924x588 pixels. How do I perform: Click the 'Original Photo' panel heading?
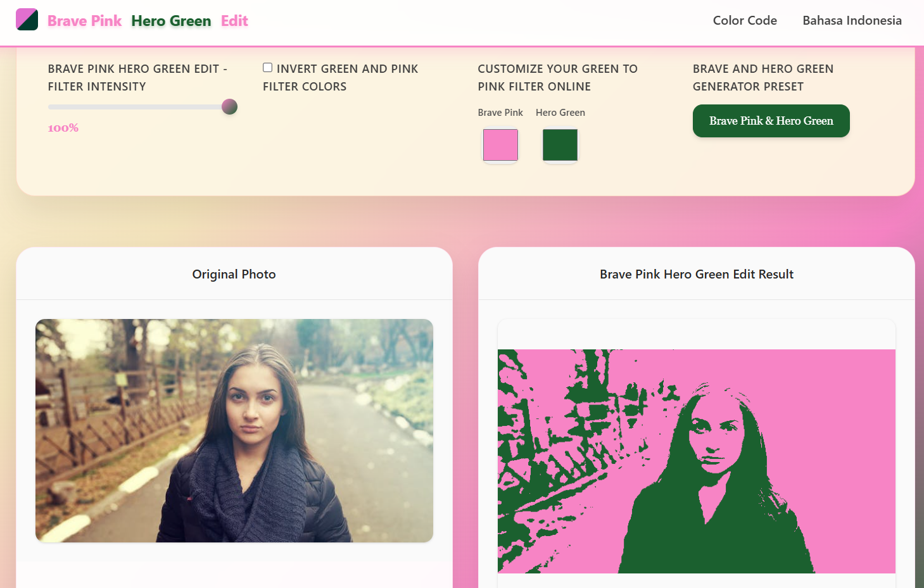[x=234, y=274]
